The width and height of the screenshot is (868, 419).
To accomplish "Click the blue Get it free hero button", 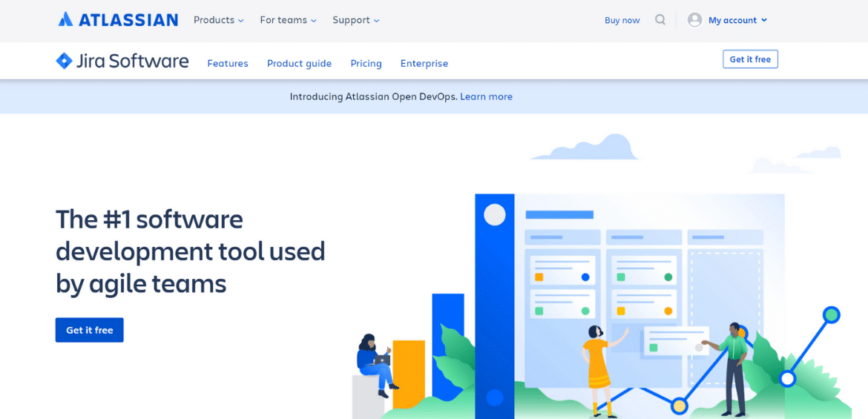I will point(89,330).
